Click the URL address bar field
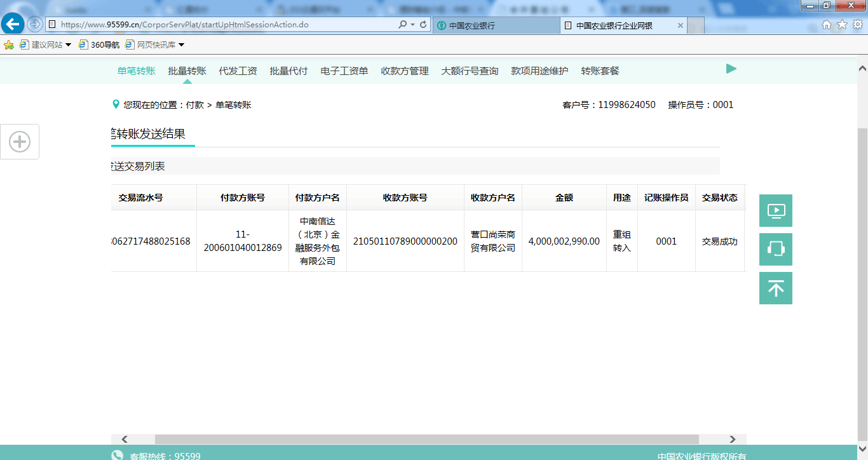 tap(222, 25)
